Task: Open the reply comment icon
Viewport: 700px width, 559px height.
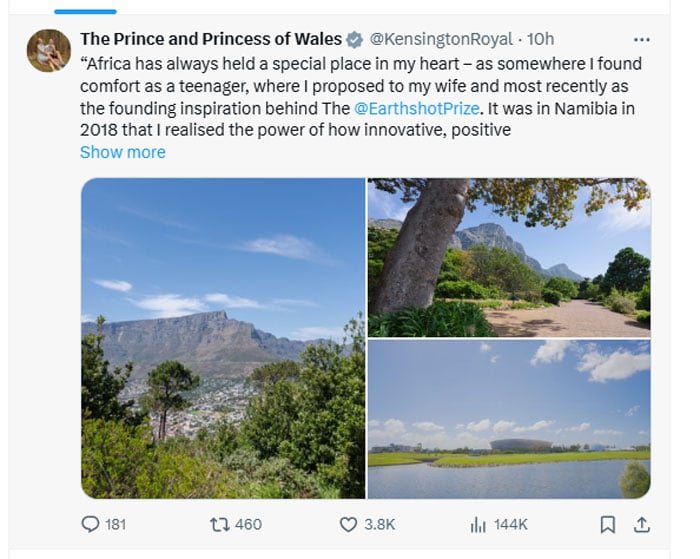Action: tap(90, 524)
